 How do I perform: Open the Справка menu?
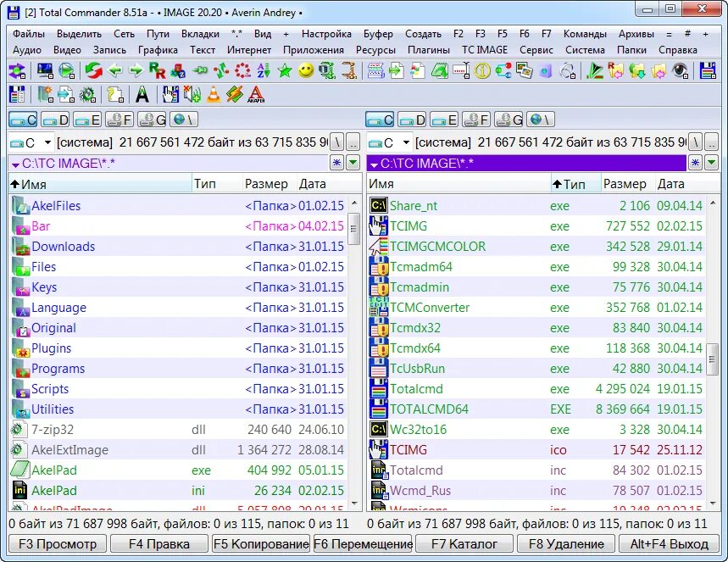(678, 50)
